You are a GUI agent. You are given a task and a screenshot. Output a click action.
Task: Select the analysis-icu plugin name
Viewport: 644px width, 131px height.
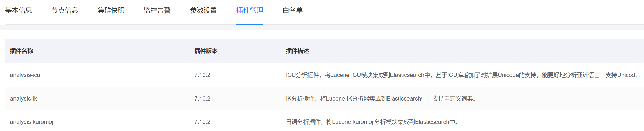[x=25, y=75]
